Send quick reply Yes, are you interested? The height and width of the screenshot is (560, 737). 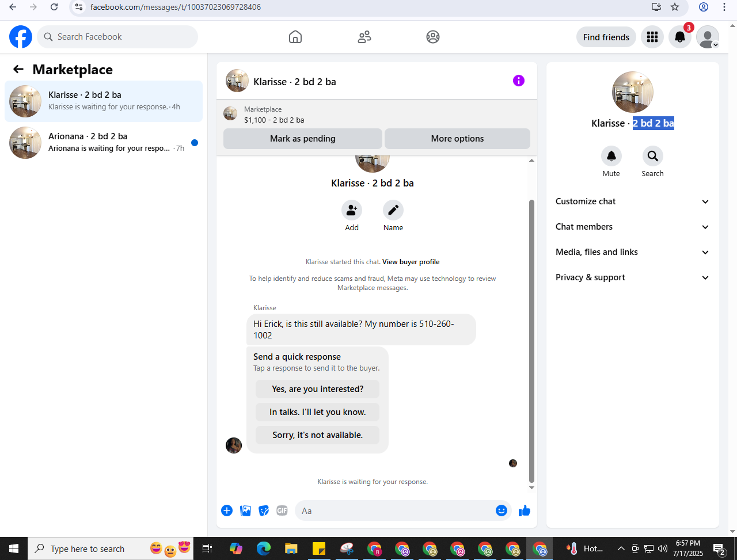pos(318,389)
